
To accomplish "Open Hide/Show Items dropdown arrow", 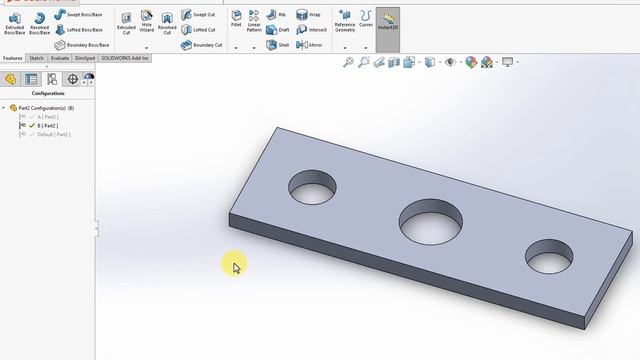I will (x=460, y=62).
